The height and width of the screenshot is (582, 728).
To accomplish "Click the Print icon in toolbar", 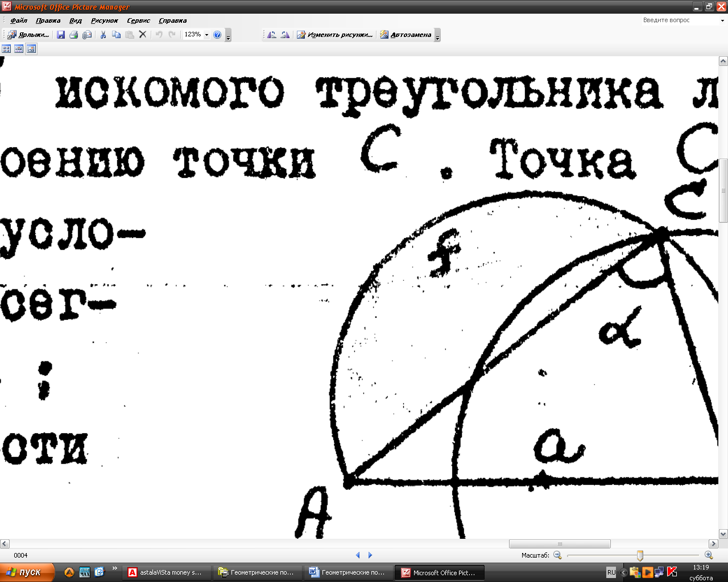I will pos(73,35).
